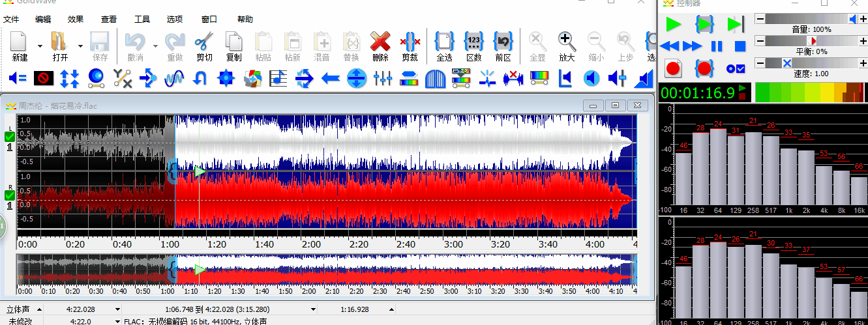This screenshot has height=325, width=868.
Task: Click the 撤消 undo icon
Action: pos(135,47)
